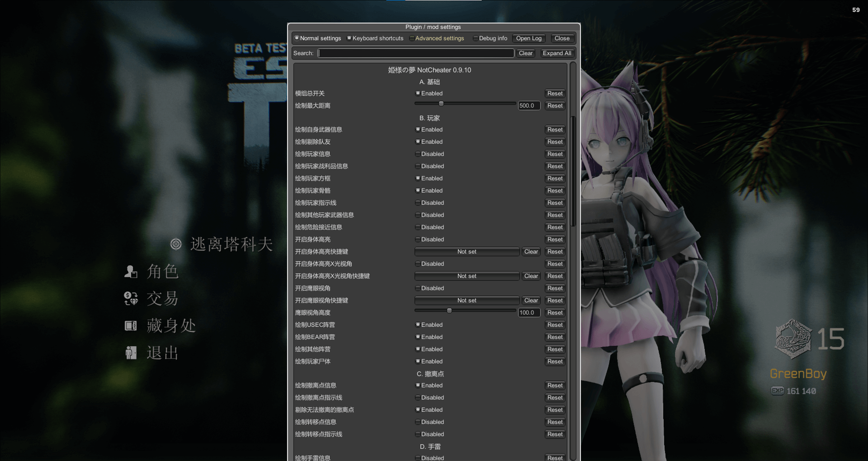Clear the search field
Screen dimensions: 868x461
pos(526,53)
